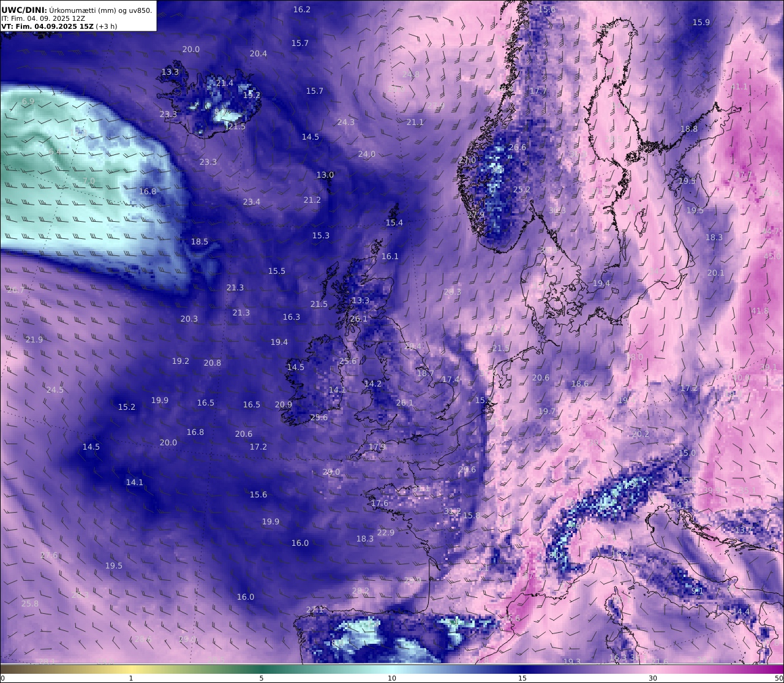Click the map value '7.0'

coord(89,181)
